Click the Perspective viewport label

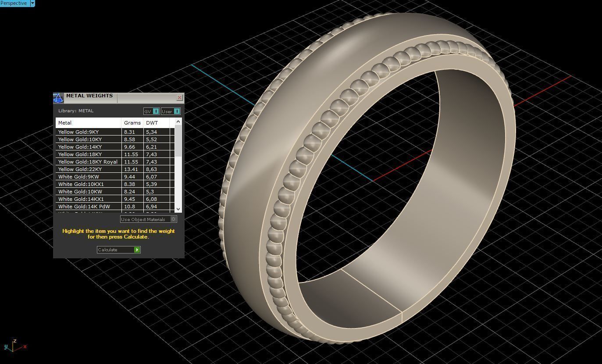14,3
